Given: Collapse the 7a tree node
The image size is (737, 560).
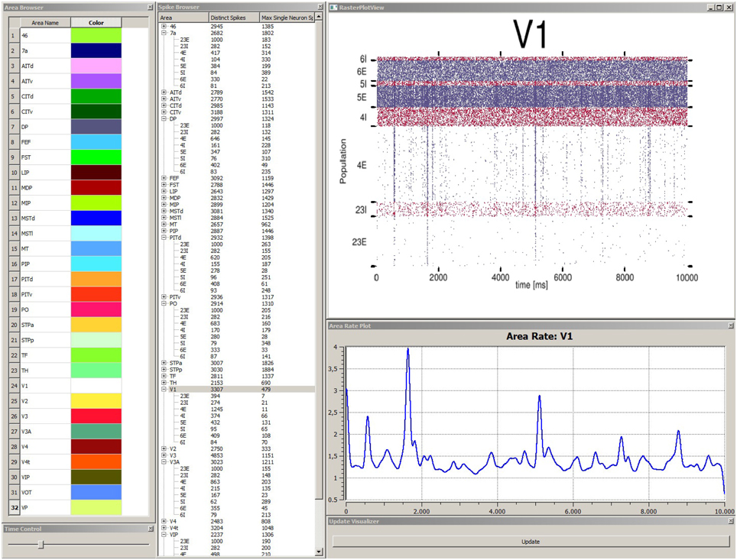Looking at the screenshot, I should click(164, 33).
